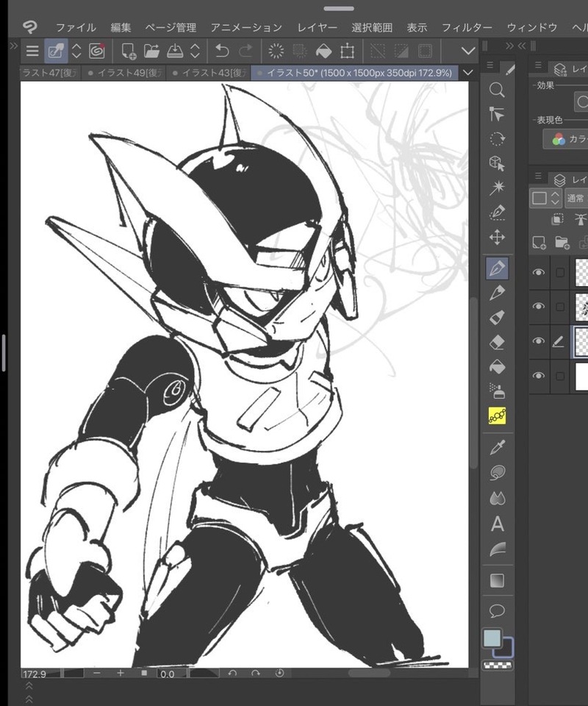
Task: Create a new canvas with New icon
Action: tap(129, 51)
